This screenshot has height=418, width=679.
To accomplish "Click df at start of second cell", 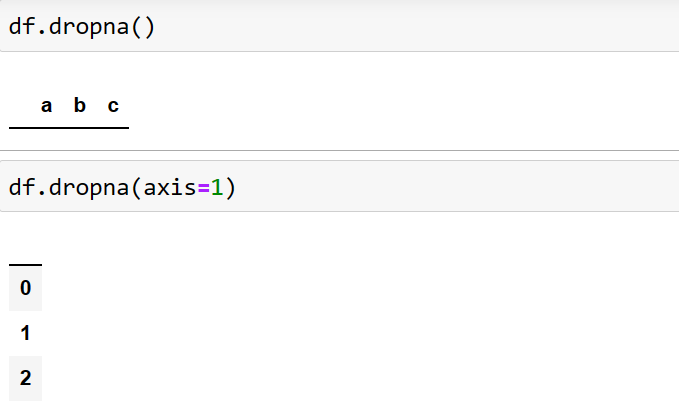I will 21,187.
